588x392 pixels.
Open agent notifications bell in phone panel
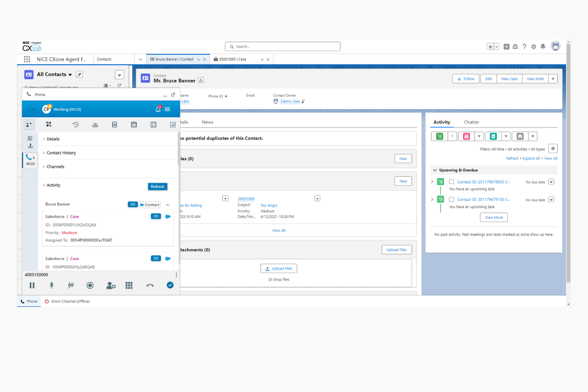coord(158,109)
